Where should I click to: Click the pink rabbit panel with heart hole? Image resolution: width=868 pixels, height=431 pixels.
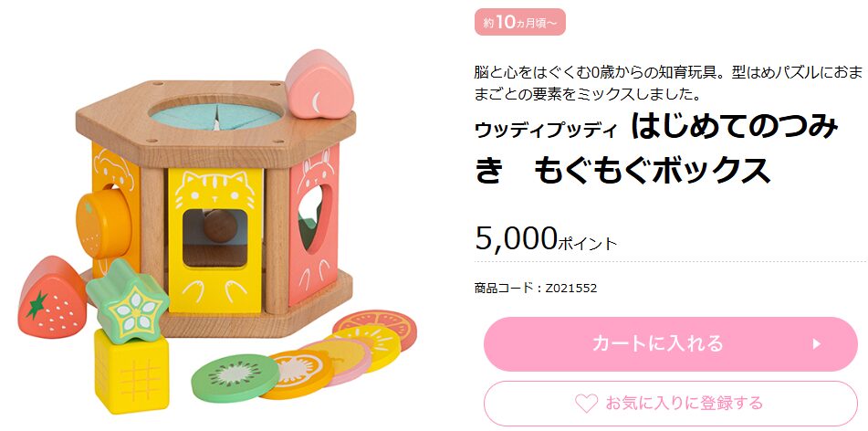pos(313,225)
